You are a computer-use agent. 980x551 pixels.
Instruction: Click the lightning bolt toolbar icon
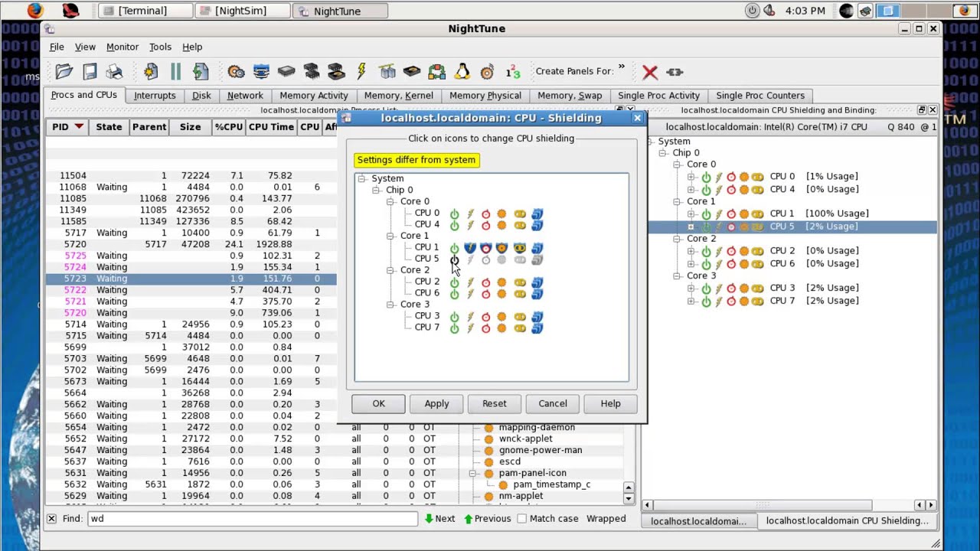click(x=361, y=72)
